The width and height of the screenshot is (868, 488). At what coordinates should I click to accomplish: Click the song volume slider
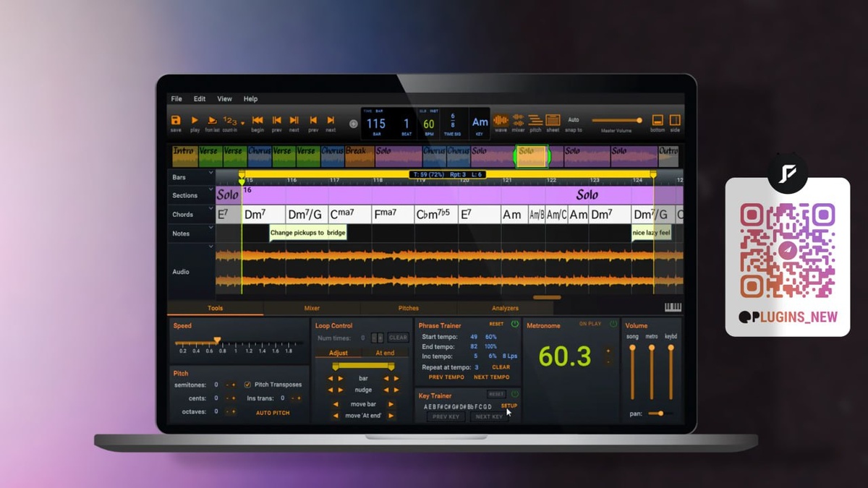tap(632, 372)
